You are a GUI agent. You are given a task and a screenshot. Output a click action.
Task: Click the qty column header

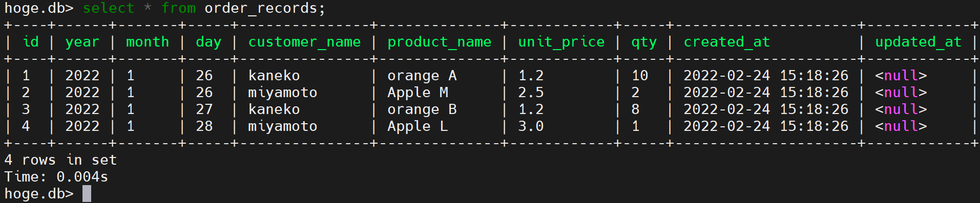643,42
